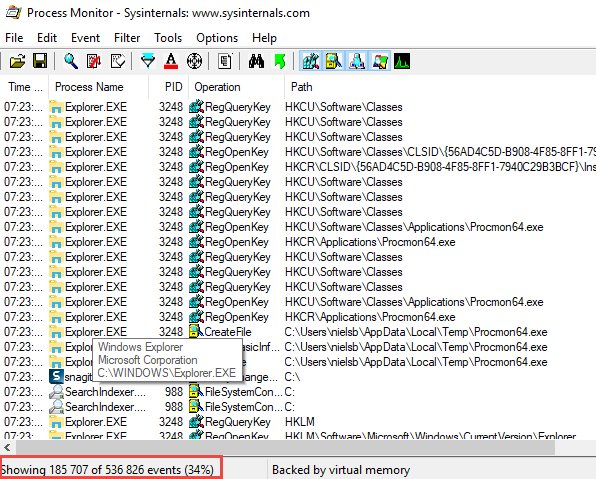596x479 pixels.
Task: Toggle Show Profiling Events graph icon
Action: (x=402, y=61)
